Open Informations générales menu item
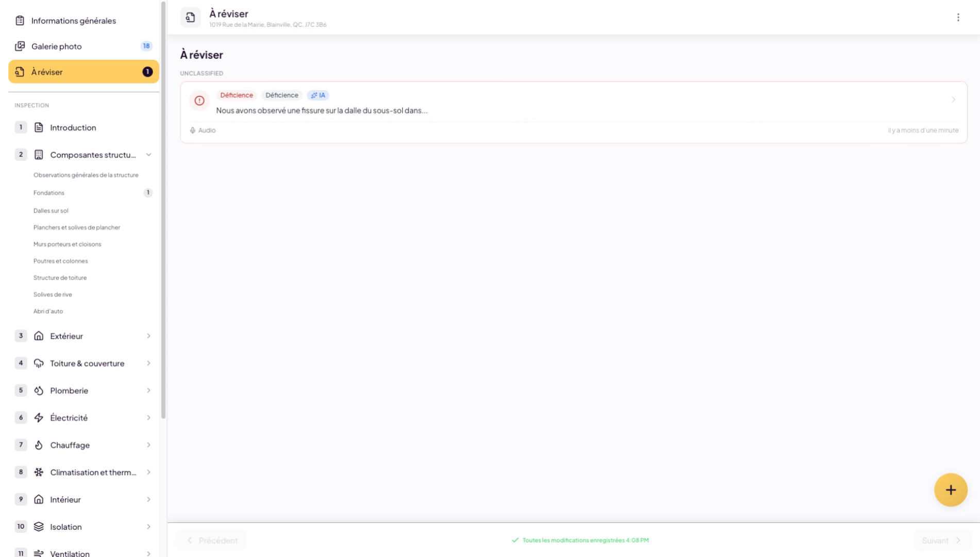The image size is (980, 557). click(84, 21)
